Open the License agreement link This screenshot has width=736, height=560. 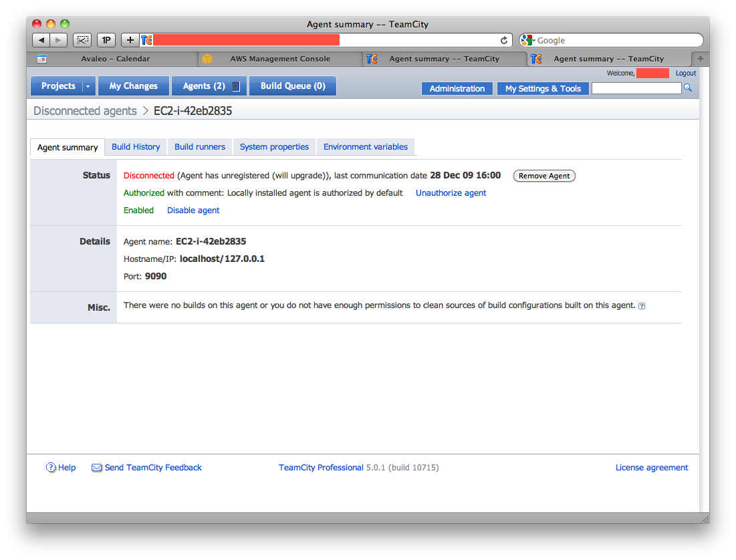click(x=651, y=467)
